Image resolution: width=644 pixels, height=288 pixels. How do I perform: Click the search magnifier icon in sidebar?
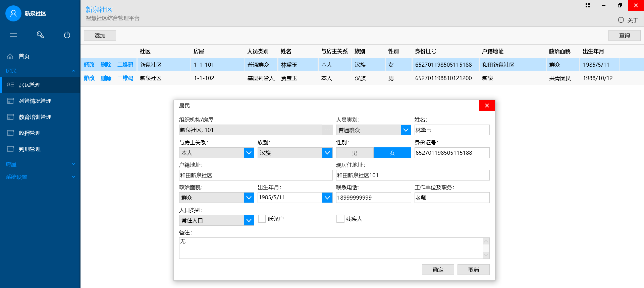pos(40,35)
